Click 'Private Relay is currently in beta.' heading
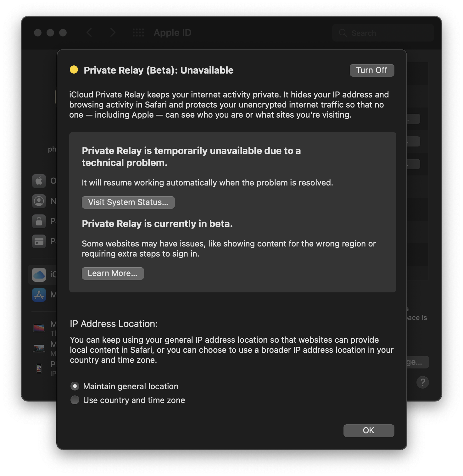 157,224
